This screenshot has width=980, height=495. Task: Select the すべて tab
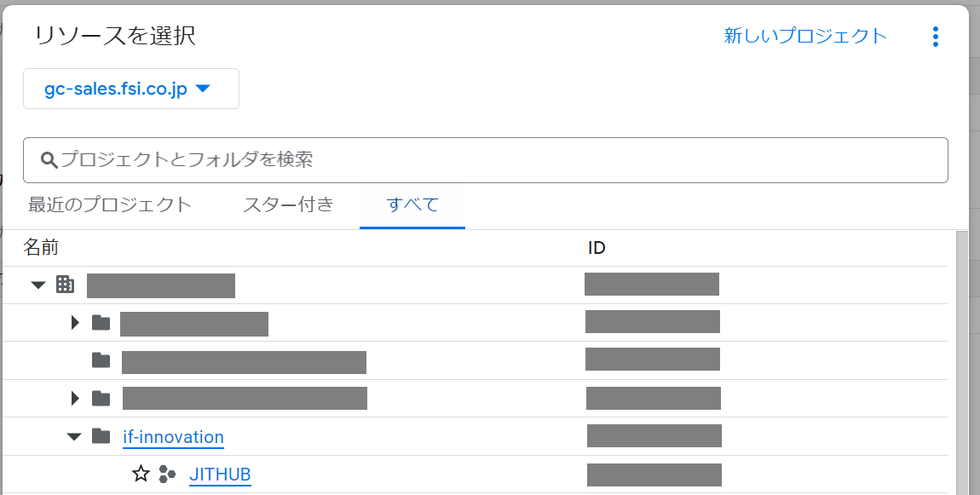point(412,204)
